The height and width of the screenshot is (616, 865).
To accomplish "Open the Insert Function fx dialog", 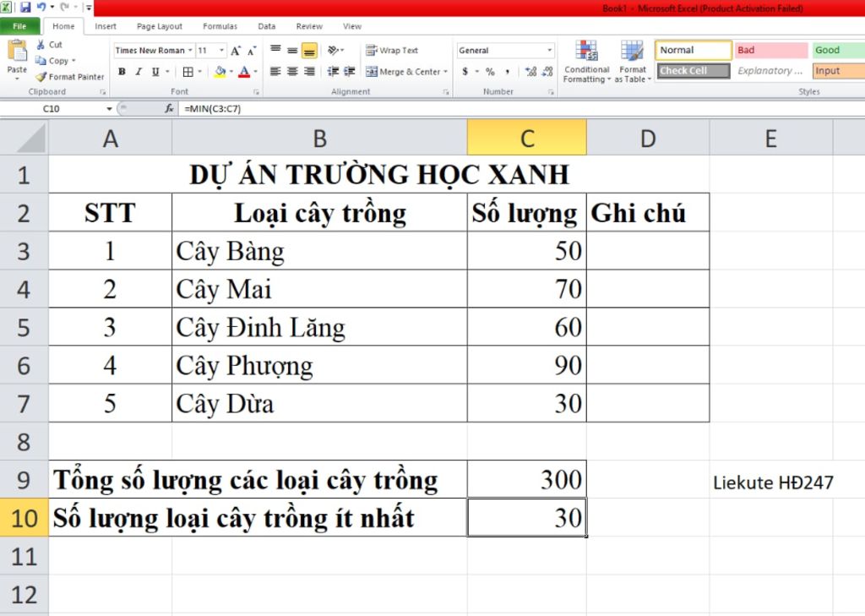I will click(169, 109).
